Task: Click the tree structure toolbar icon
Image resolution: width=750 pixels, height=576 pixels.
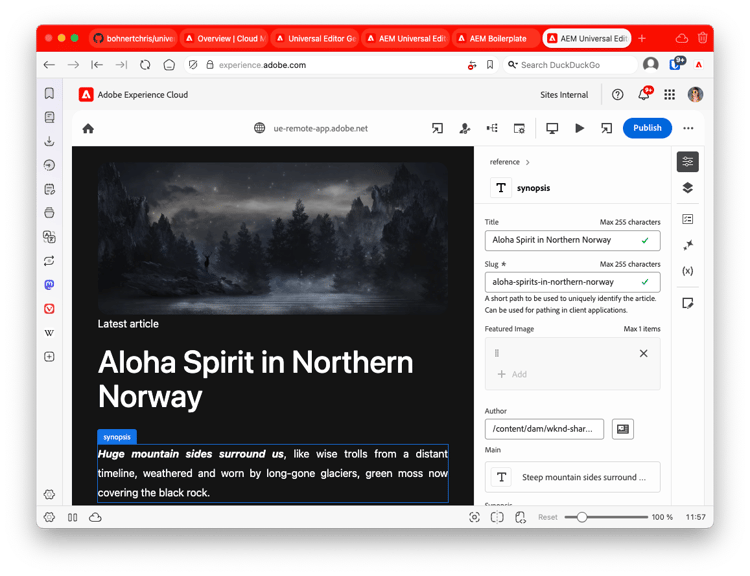Action: (492, 128)
